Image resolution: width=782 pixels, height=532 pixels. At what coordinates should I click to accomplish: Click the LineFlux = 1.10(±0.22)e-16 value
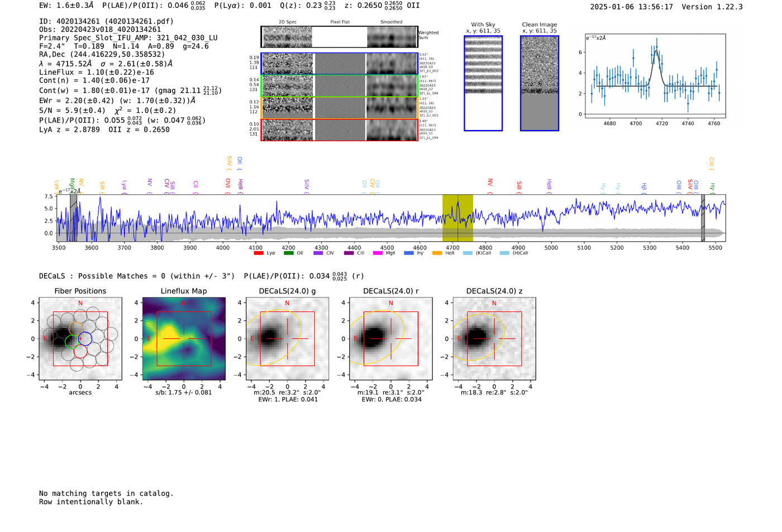tap(97, 73)
